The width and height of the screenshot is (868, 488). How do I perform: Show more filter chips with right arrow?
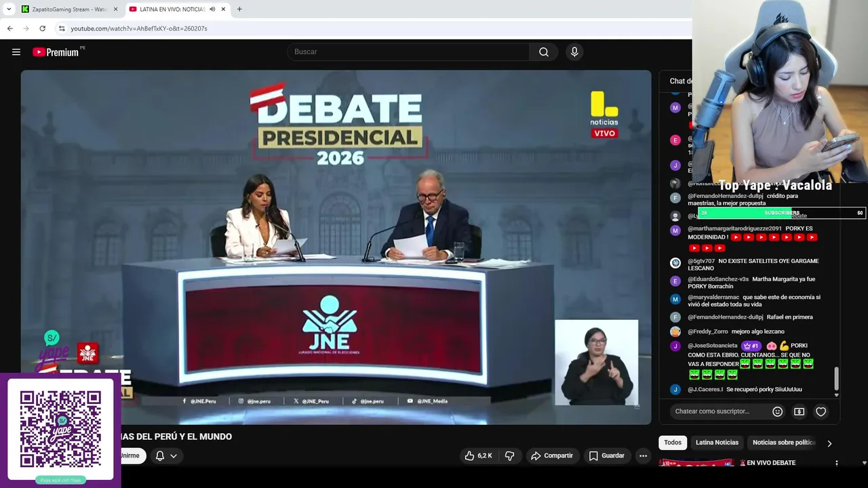pos(829,443)
